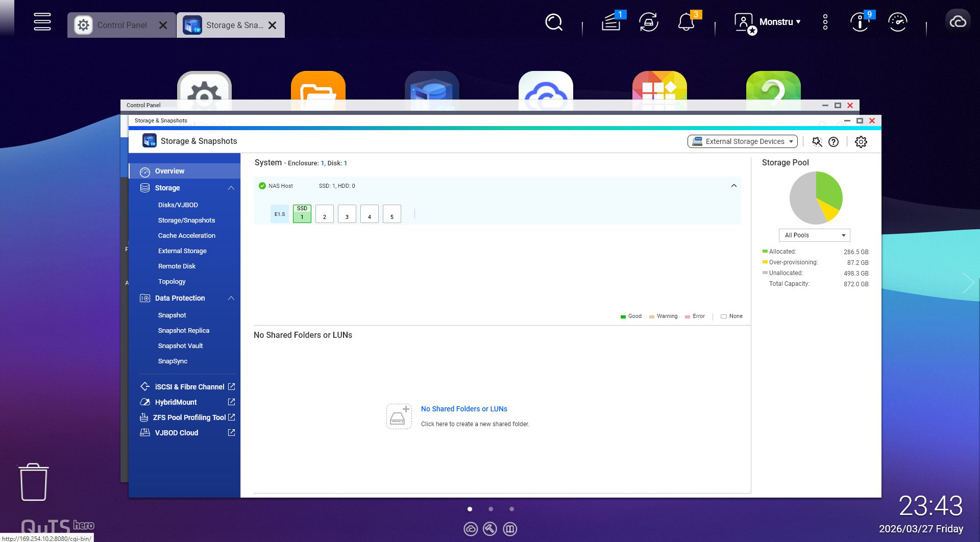
Task: Open the desktop trash bin
Action: [x=34, y=482]
